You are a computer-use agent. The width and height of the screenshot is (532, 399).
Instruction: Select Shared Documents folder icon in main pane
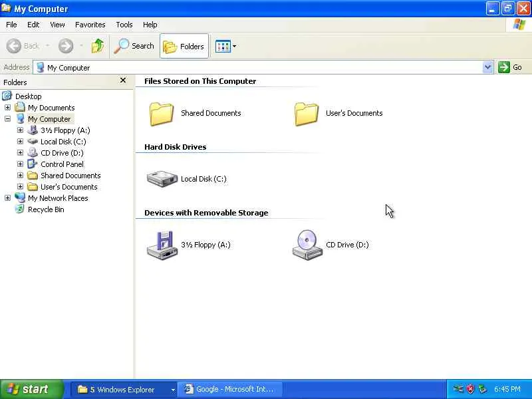tap(162, 114)
